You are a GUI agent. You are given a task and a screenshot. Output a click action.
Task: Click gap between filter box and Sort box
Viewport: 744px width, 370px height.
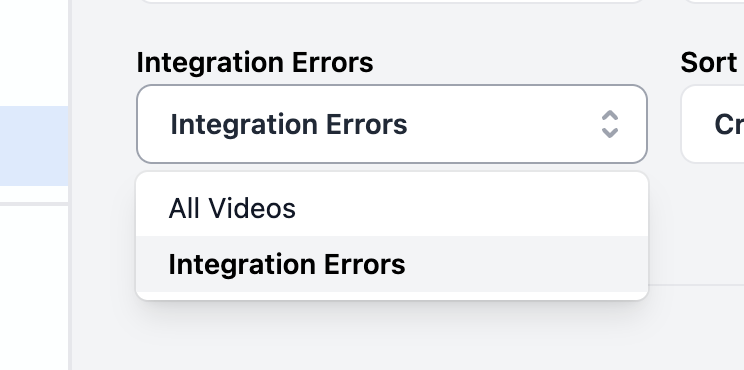coord(664,124)
